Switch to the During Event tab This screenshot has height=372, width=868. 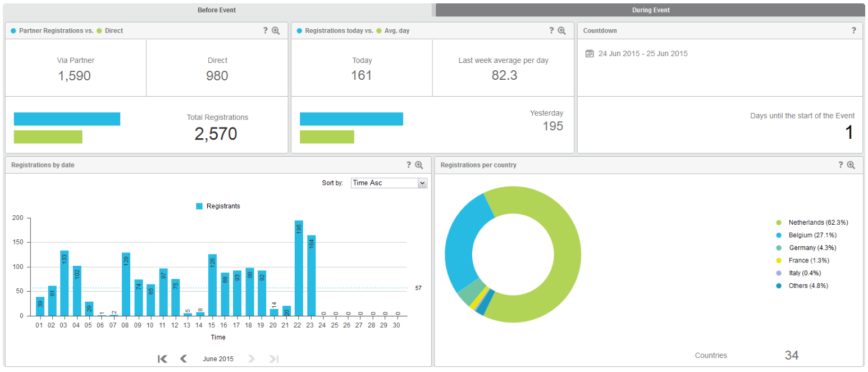coord(650,10)
